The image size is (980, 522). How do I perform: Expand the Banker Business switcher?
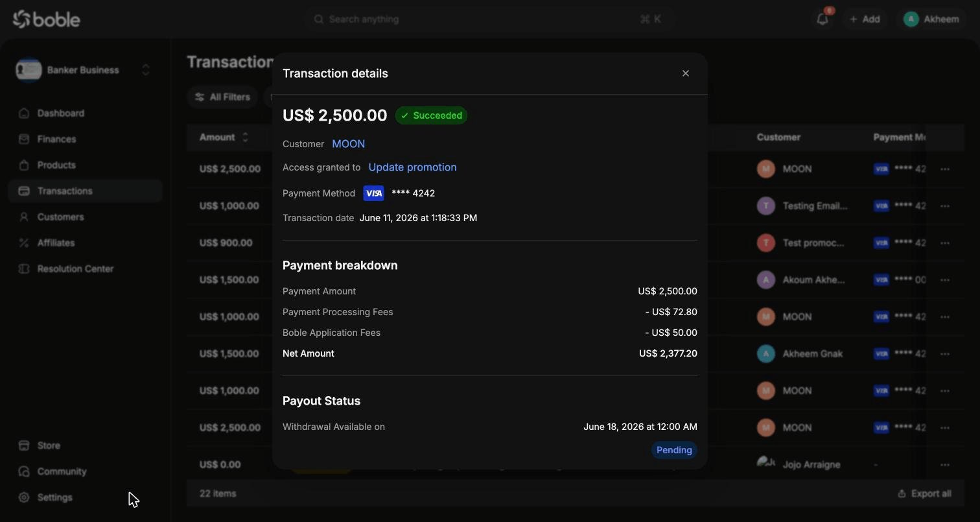tap(146, 70)
